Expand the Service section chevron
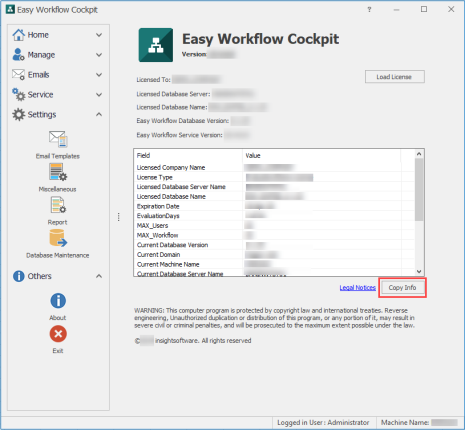Viewport: 465px width, 430px height. point(99,95)
